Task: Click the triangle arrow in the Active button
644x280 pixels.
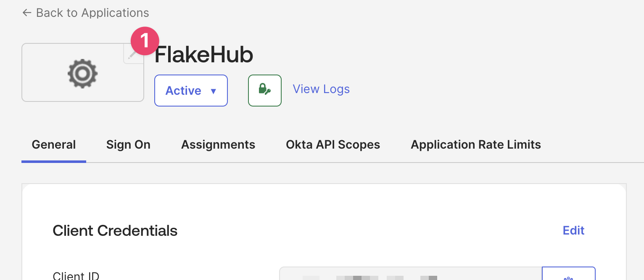Action: 213,91
